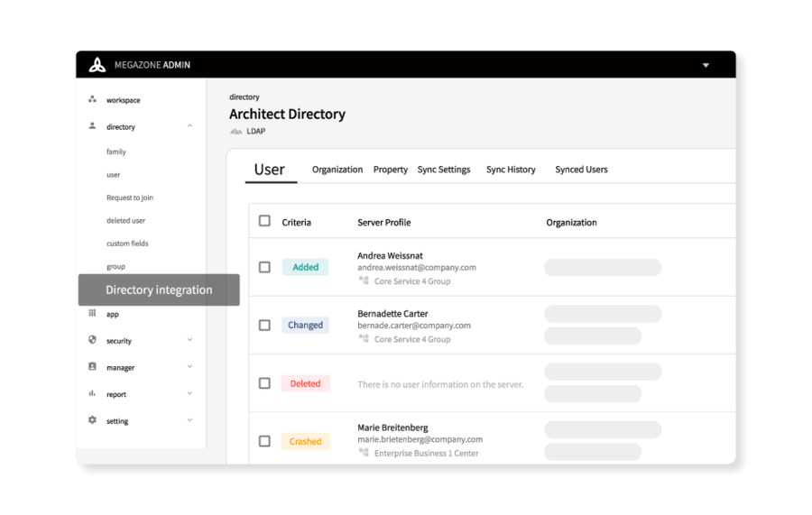Open the deleted user submenu item
Viewport: 812px width, 515px height.
(125, 220)
